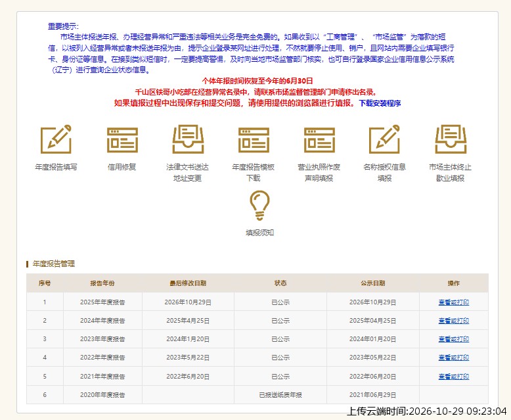Click the 年度报告管理 section heading
The height and width of the screenshot is (420, 511).
tap(54, 264)
